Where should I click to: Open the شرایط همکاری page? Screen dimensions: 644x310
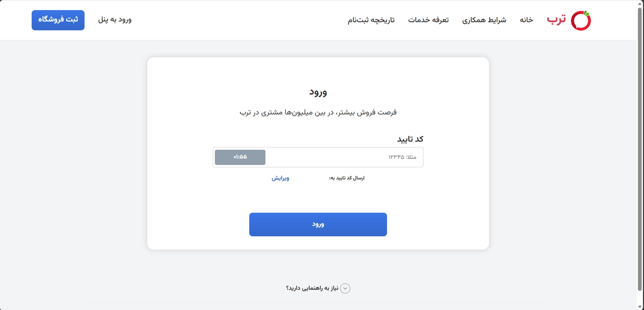(485, 20)
